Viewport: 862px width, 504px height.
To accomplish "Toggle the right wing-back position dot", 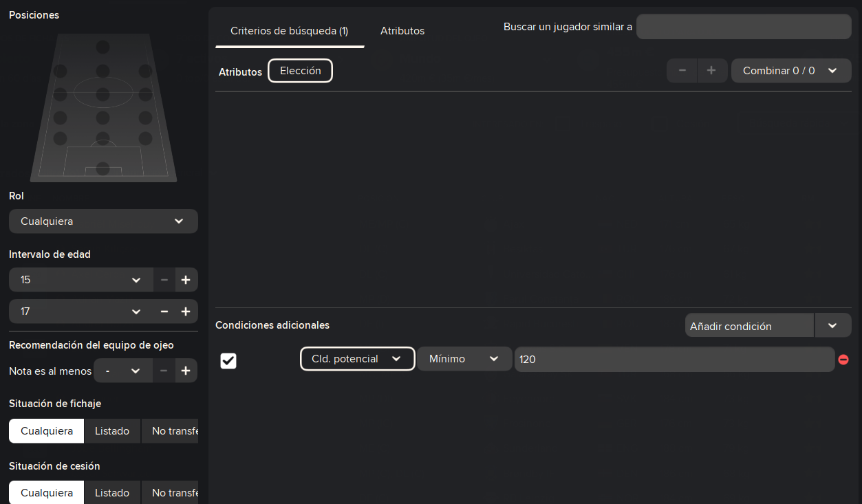I will tap(145, 117).
